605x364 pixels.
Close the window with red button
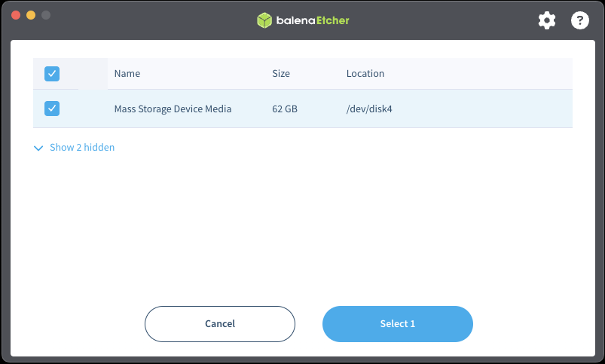pyautogui.click(x=16, y=15)
